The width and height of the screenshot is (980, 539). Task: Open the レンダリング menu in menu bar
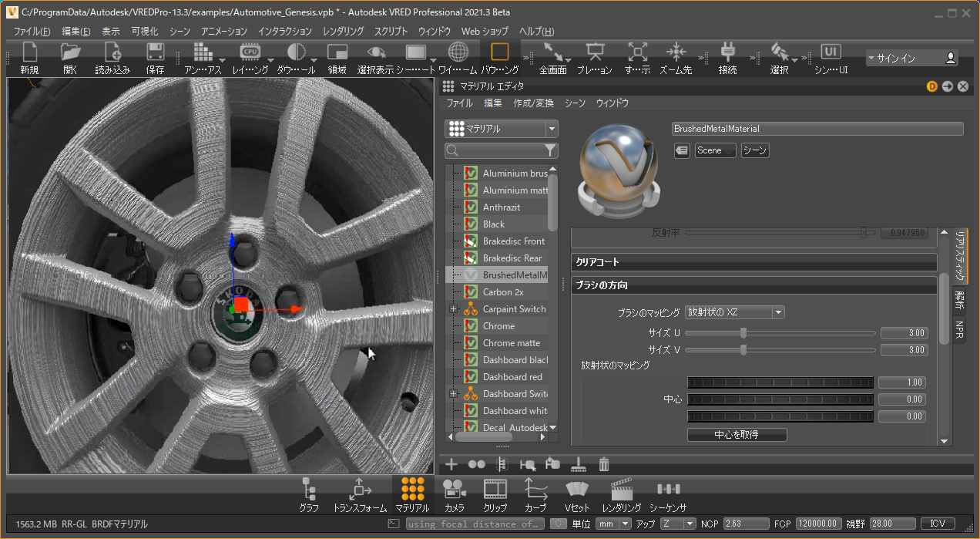pos(343,32)
